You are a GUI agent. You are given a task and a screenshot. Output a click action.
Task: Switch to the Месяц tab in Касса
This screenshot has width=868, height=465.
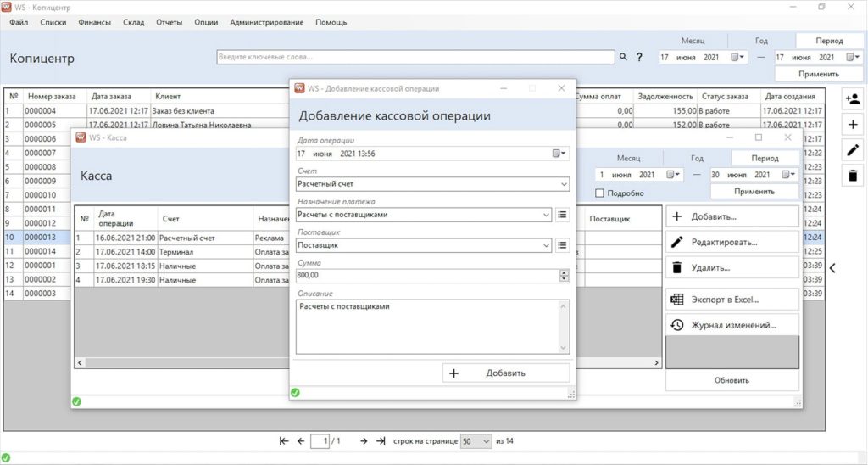click(628, 158)
